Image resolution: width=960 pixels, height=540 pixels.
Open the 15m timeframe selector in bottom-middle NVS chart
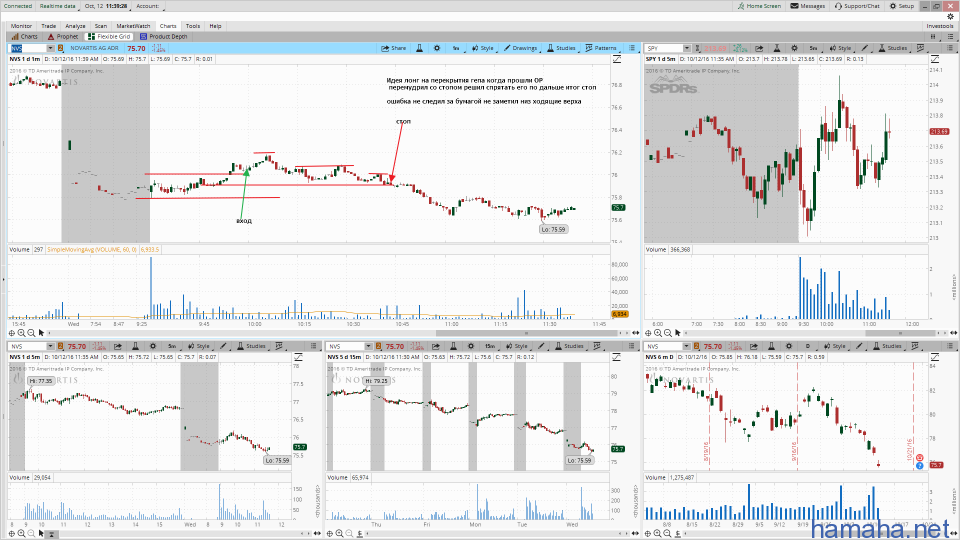(x=490, y=346)
